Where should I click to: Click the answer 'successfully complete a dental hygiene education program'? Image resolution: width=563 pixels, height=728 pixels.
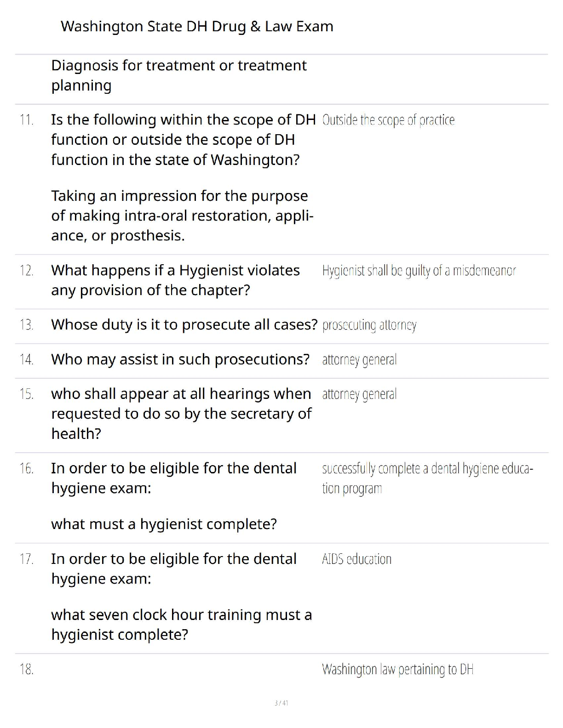click(427, 478)
